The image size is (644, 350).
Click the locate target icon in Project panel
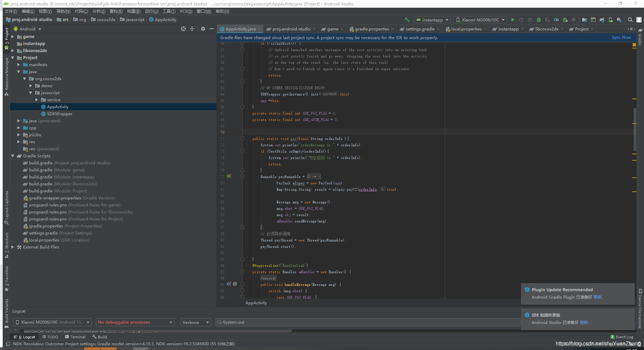[183, 29]
